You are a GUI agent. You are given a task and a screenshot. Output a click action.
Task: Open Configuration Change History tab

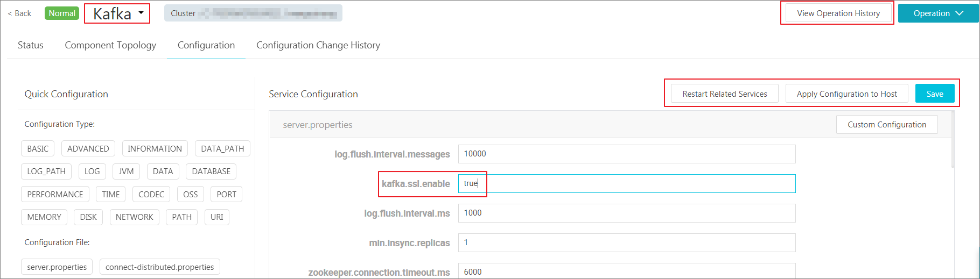[318, 45]
